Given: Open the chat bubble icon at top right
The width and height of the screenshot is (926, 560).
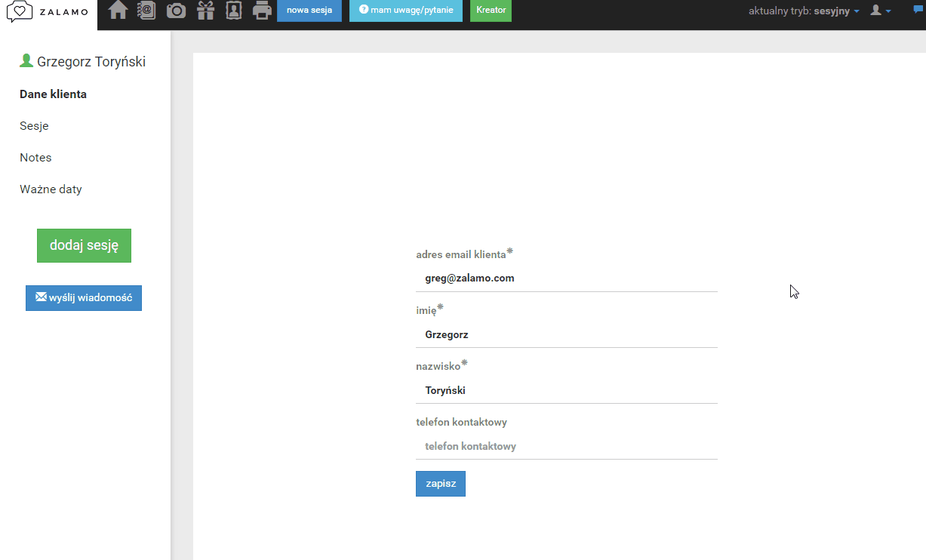Looking at the screenshot, I should point(918,10).
